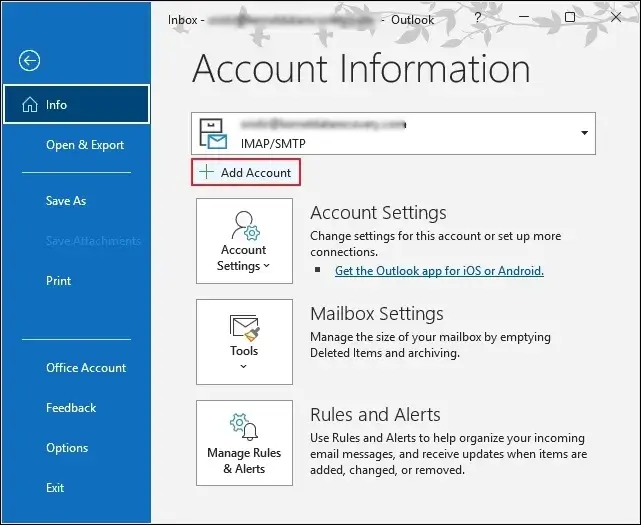
Task: Click the IMAP mailbox account icon
Action: coord(213,133)
